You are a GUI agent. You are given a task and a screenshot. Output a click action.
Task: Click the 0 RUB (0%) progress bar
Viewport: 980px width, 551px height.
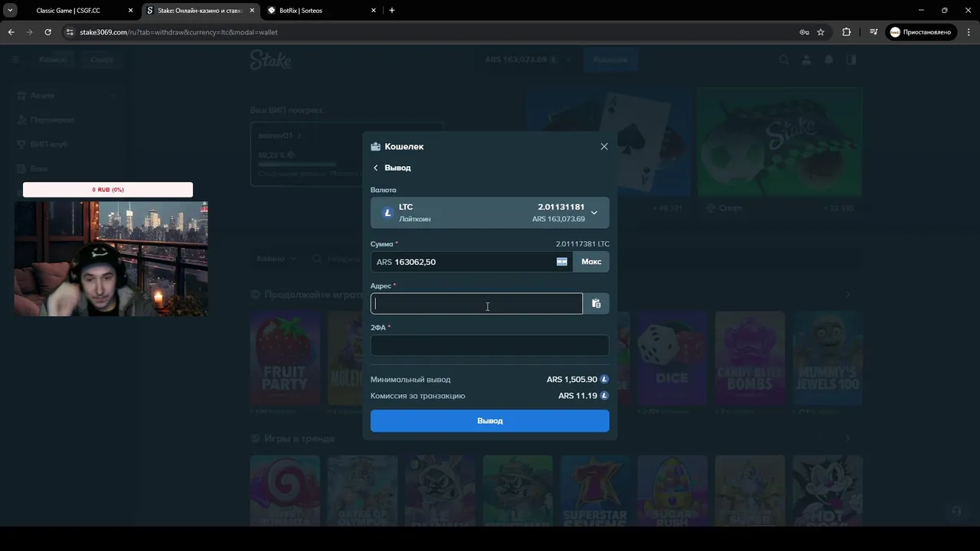pos(108,190)
